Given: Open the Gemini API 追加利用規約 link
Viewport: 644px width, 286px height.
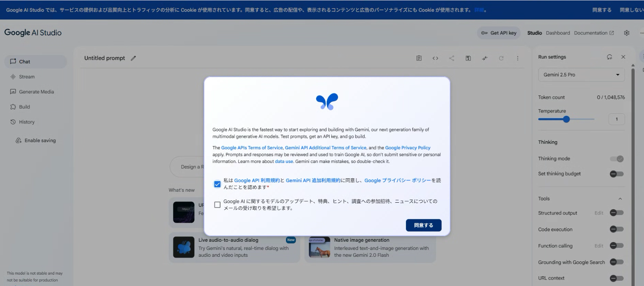Looking at the screenshot, I should click(313, 180).
